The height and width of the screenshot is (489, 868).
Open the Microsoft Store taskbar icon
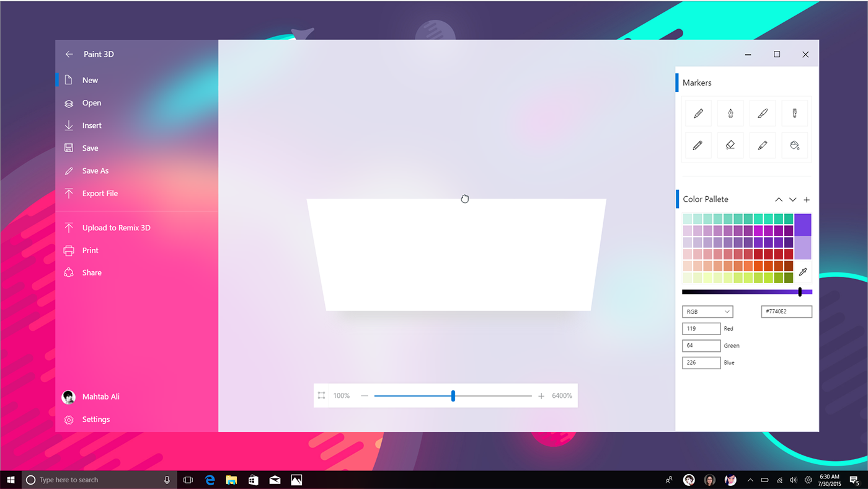(x=253, y=480)
